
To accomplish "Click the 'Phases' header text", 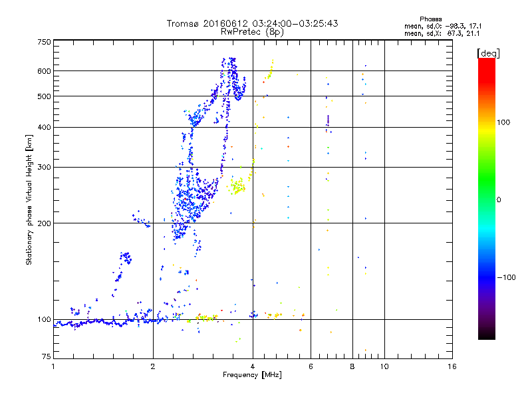I will point(430,19).
